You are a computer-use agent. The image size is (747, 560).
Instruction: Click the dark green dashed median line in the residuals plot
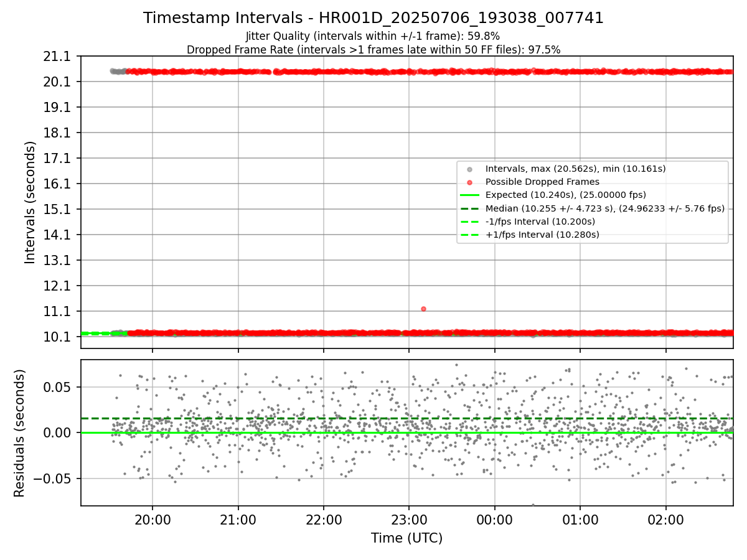click(407, 418)
